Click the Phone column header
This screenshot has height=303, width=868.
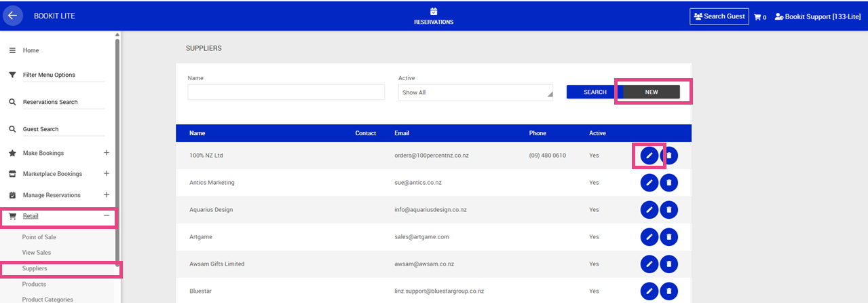click(x=537, y=133)
